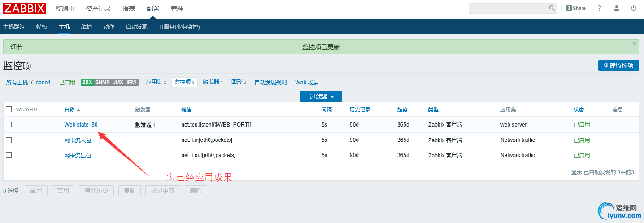Sort by the 键值 column header
Viewport: 644px width, 223px height.
tap(187, 109)
